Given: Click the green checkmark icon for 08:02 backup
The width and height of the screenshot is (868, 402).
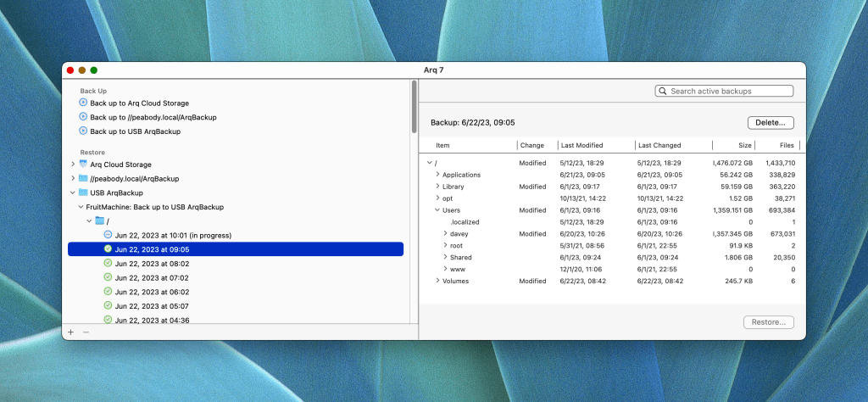Looking at the screenshot, I should pos(108,263).
